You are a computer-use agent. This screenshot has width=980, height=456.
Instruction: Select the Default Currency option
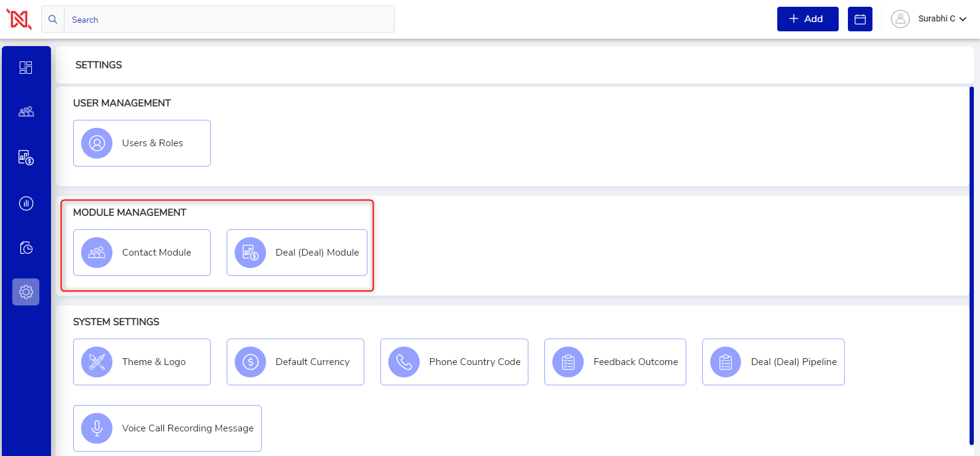click(x=296, y=362)
